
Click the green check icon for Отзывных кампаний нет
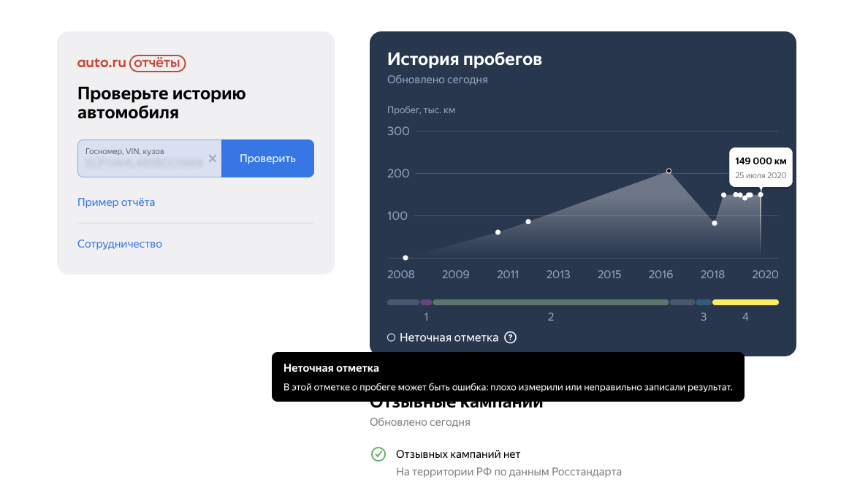378,454
